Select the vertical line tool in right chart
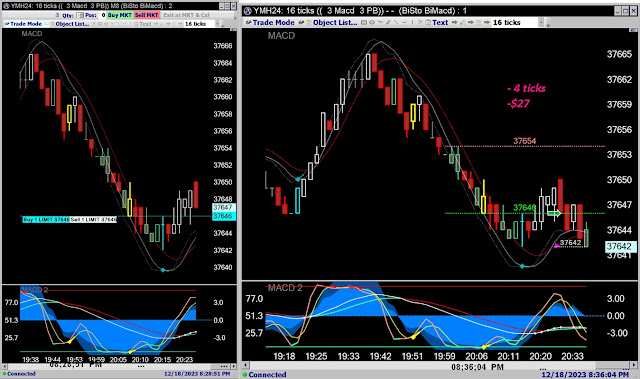 click(x=412, y=22)
